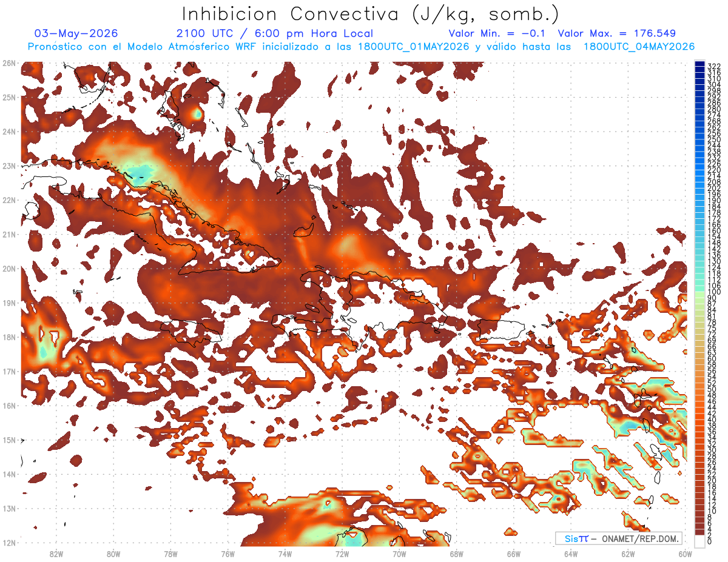Click the Inhibicion Convectiva title text
Image resolution: width=728 pixels, height=562 pixels.
371,13
